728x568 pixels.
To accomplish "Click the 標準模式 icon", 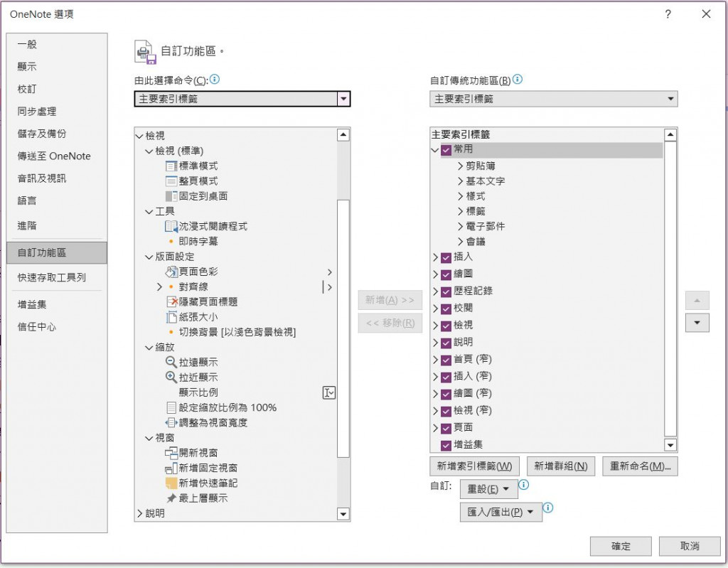I will tap(171, 166).
